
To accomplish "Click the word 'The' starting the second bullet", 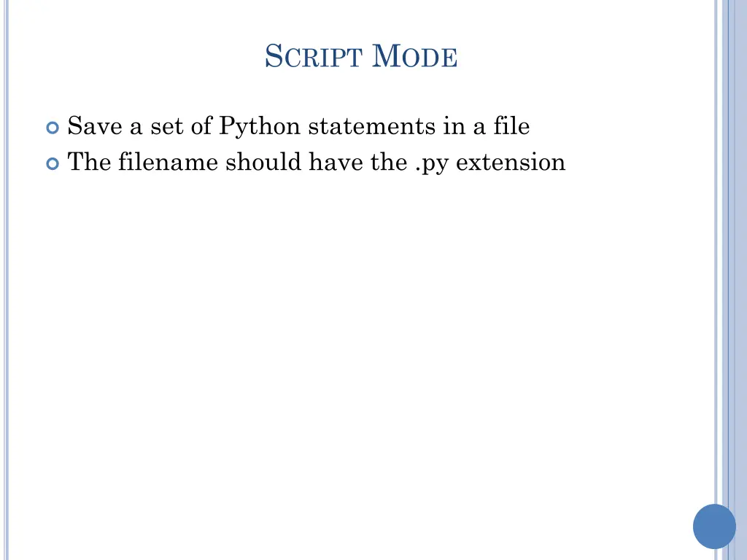I will pos(89,161).
